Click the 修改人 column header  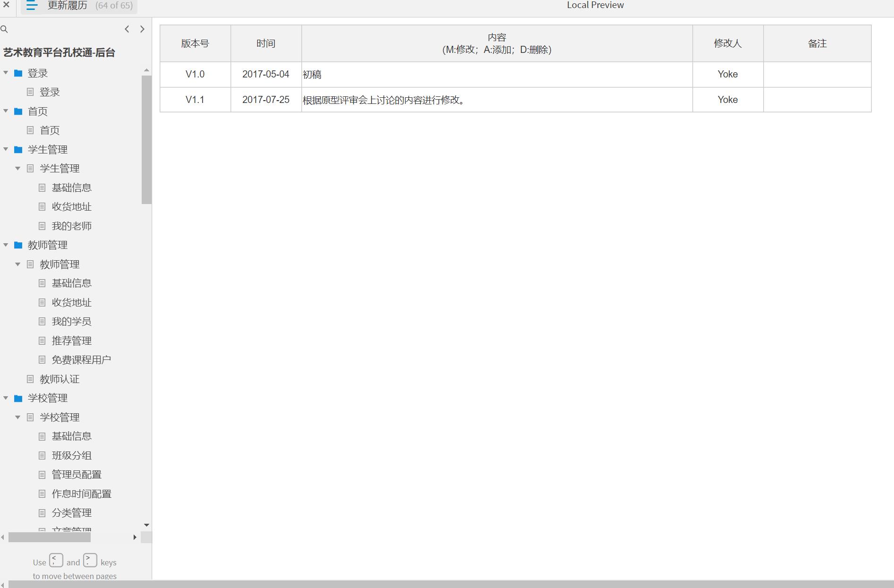coord(728,43)
